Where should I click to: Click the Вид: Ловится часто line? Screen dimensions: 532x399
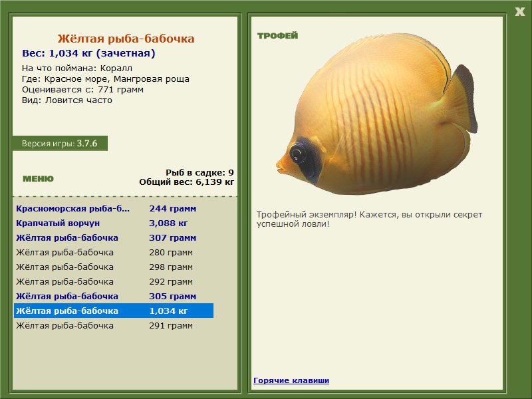[x=67, y=100]
